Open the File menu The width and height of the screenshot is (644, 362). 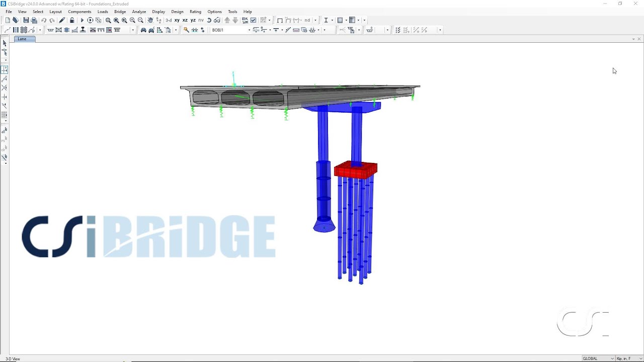pyautogui.click(x=9, y=12)
